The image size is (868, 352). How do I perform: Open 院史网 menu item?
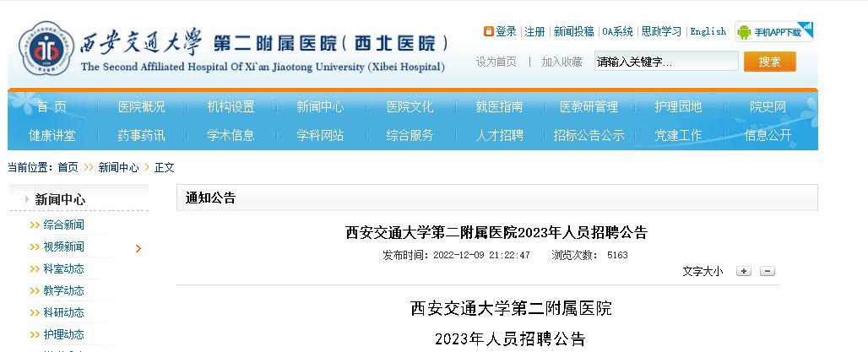click(x=768, y=107)
